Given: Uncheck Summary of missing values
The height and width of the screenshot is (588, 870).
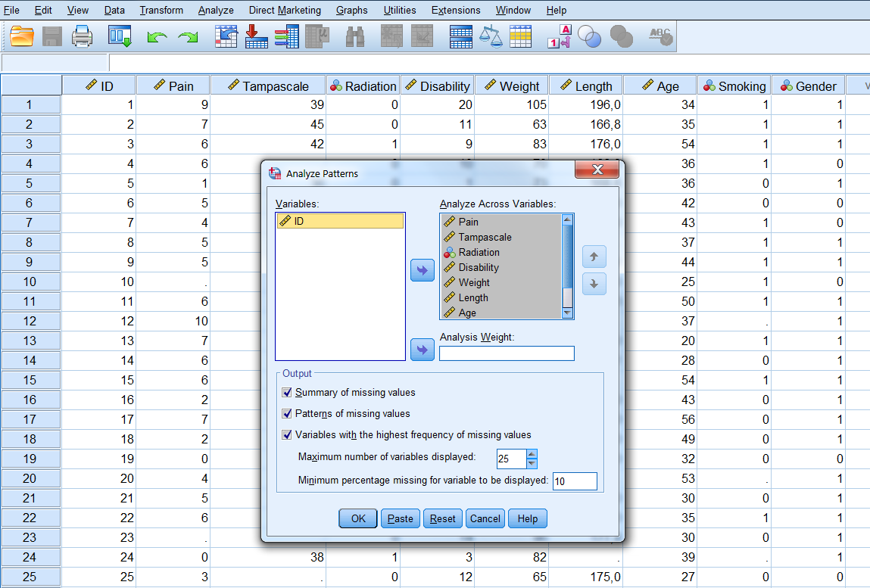Looking at the screenshot, I should 287,393.
